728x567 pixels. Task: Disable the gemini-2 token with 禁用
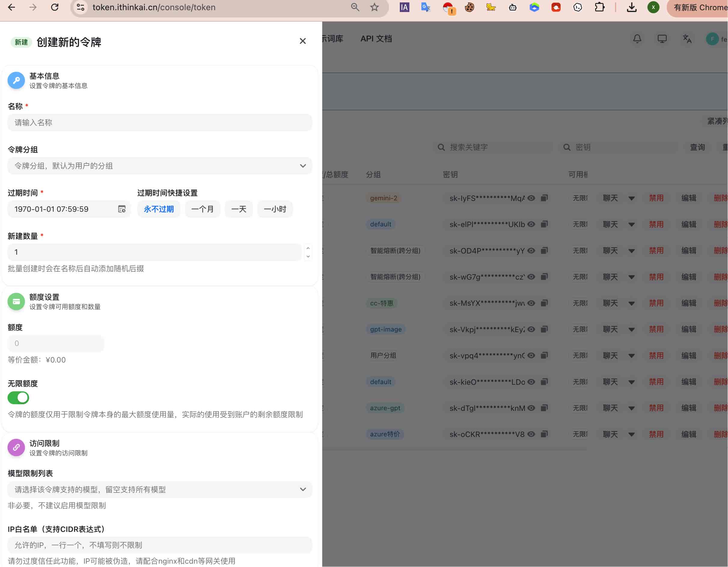[x=656, y=198]
